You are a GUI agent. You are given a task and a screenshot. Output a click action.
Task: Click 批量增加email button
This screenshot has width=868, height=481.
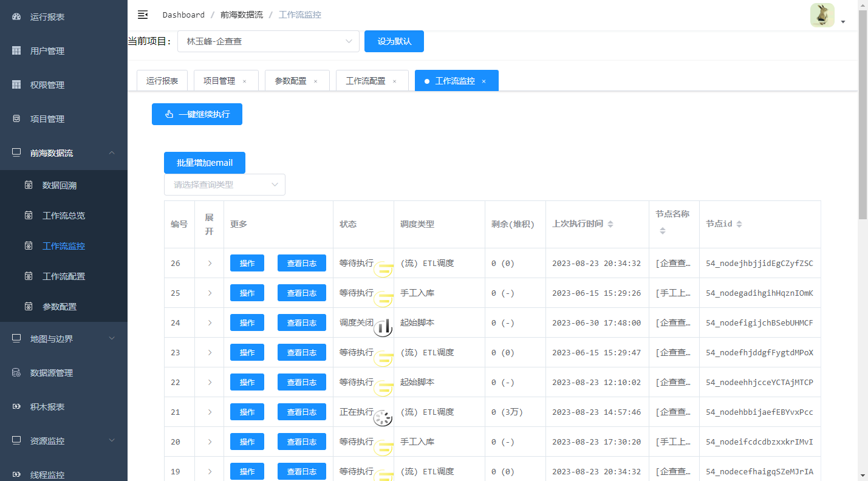[x=205, y=163]
